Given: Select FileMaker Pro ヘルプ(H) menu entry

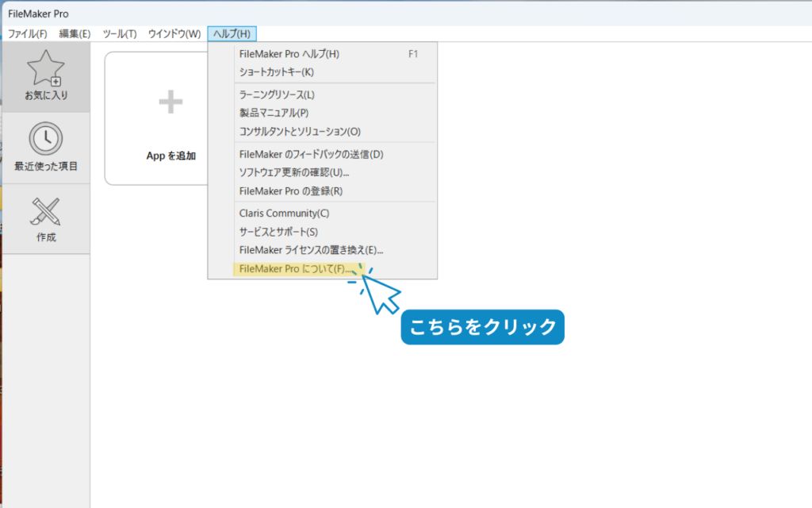Looking at the screenshot, I should coord(289,54).
